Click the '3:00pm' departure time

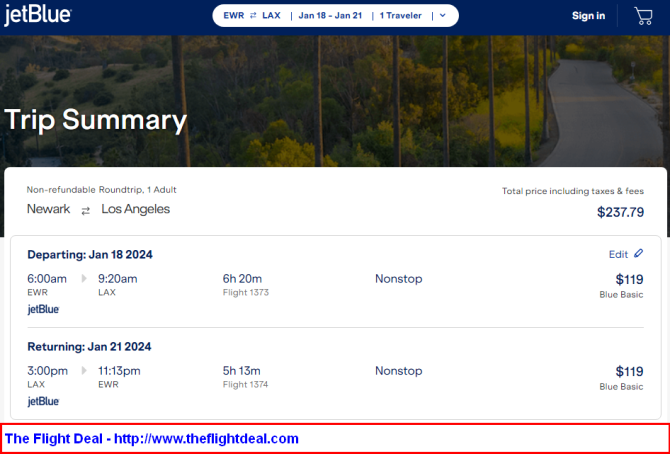(x=47, y=371)
